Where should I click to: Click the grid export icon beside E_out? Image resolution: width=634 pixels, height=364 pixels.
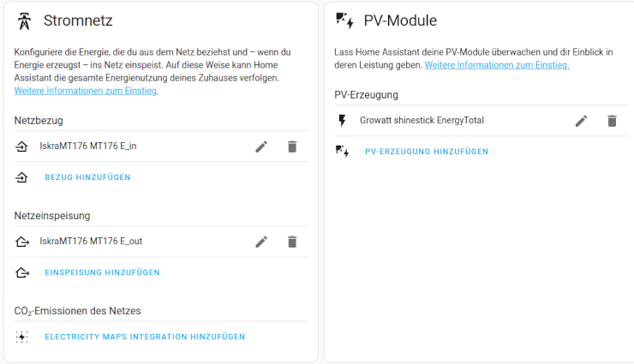22,242
